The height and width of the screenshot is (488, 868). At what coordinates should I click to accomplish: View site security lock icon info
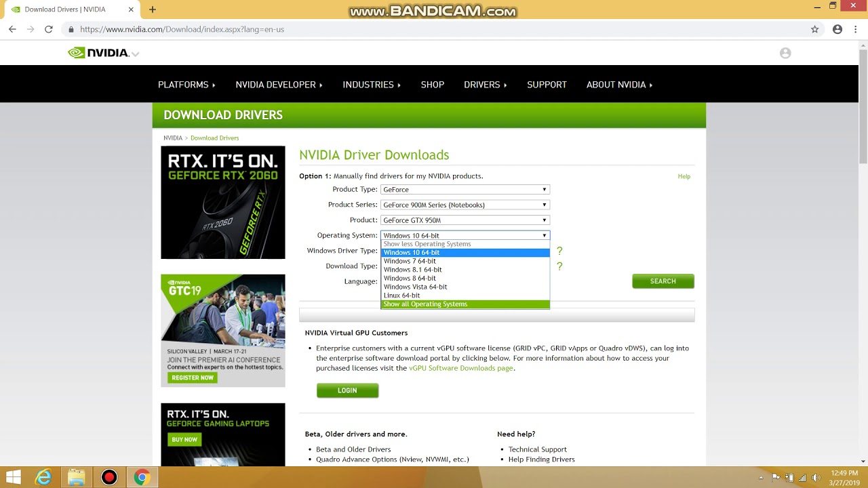71,29
